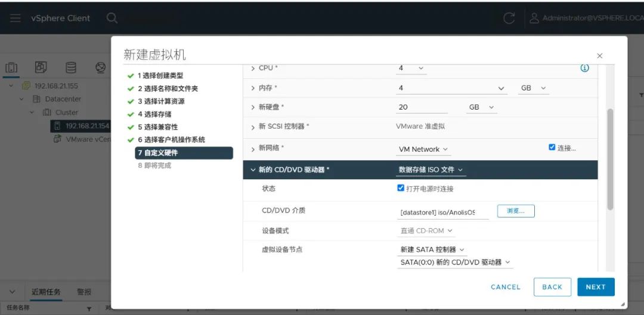Select the Cluster tree item
Screen dimensions: 644x315
(x=60, y=112)
